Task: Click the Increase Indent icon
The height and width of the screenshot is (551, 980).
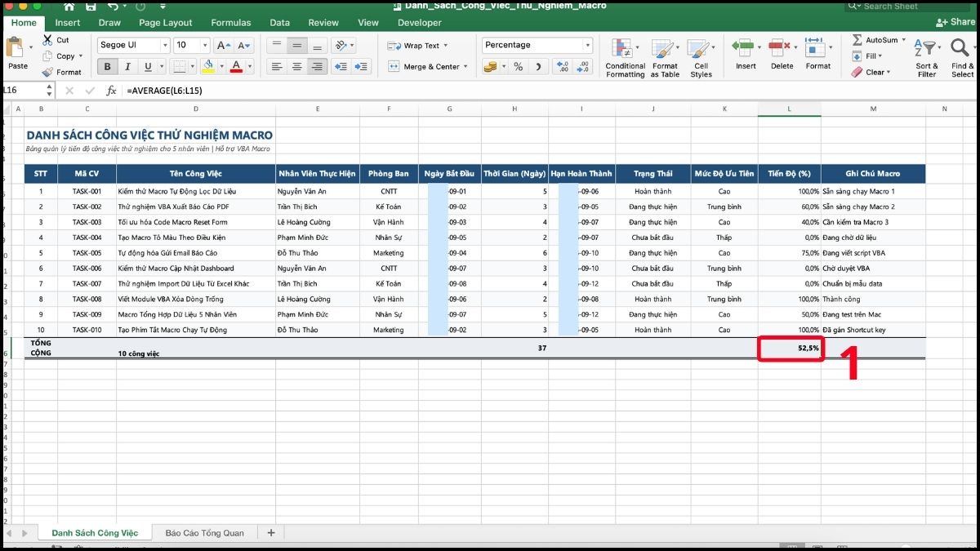Action: 360,67
